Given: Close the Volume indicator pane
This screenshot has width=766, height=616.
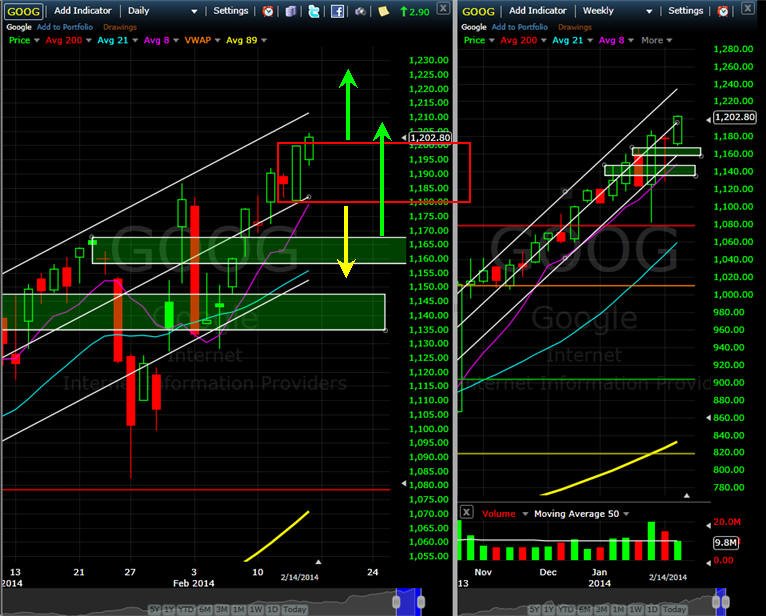Looking at the screenshot, I should (467, 512).
